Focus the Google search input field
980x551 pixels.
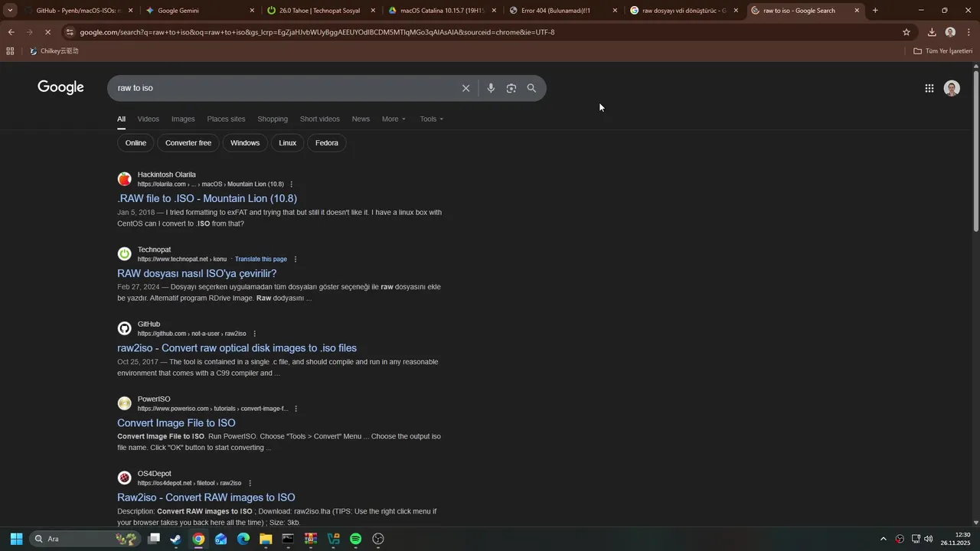283,88
